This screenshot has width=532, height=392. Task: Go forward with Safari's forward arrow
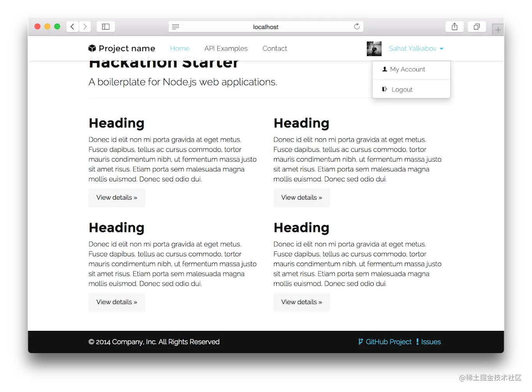tap(85, 26)
